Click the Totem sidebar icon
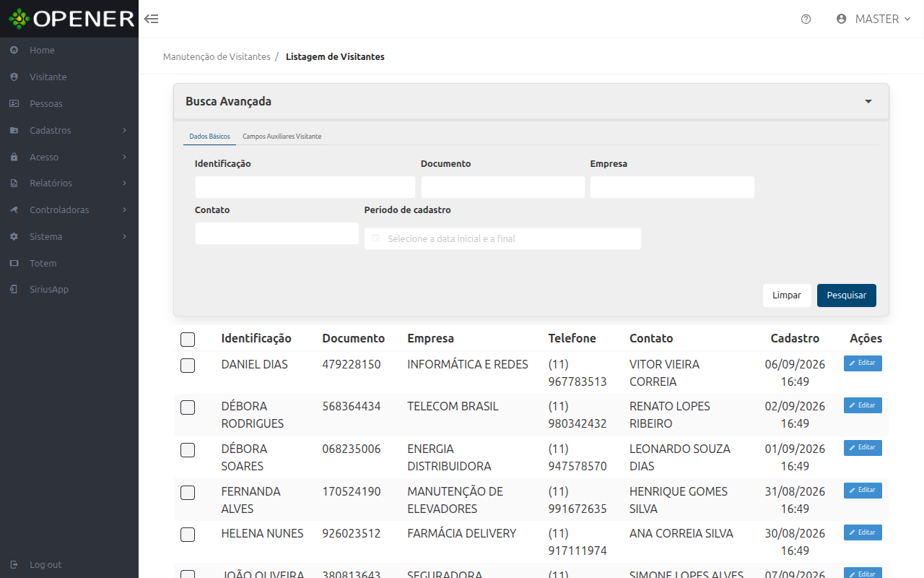The width and height of the screenshot is (924, 578). [14, 264]
